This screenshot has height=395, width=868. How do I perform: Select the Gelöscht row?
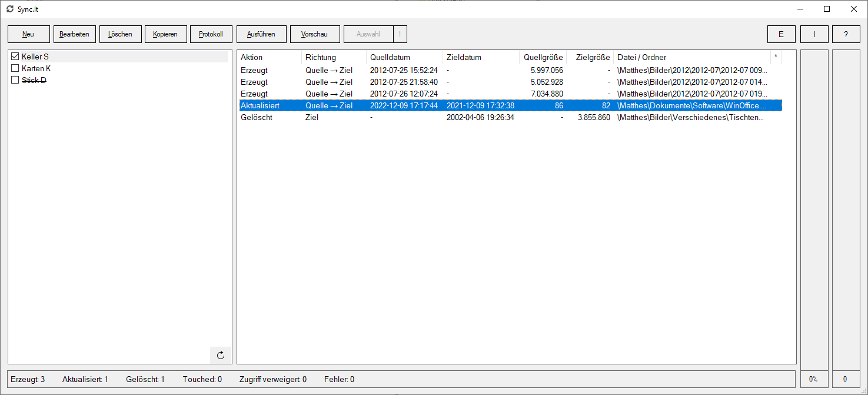point(510,117)
